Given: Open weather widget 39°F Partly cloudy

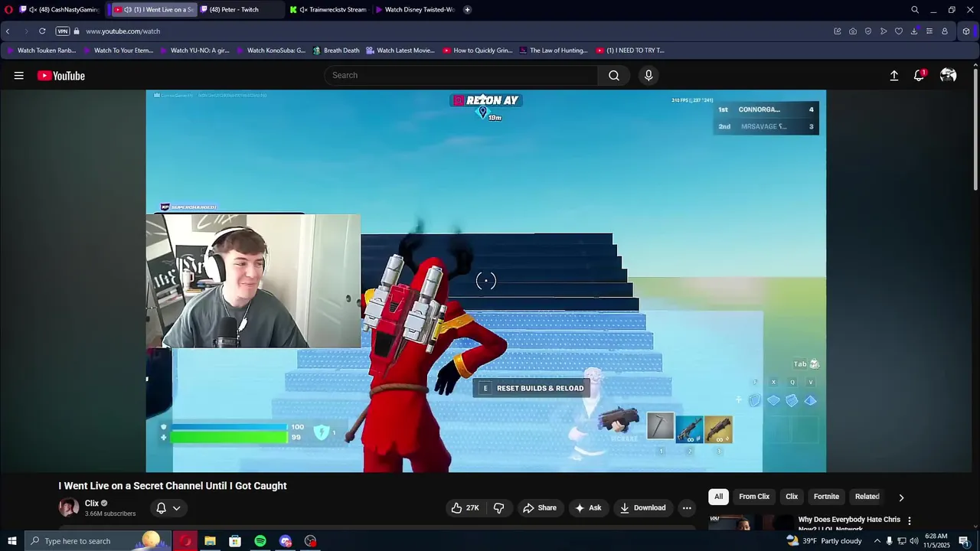Looking at the screenshot, I should [x=824, y=541].
